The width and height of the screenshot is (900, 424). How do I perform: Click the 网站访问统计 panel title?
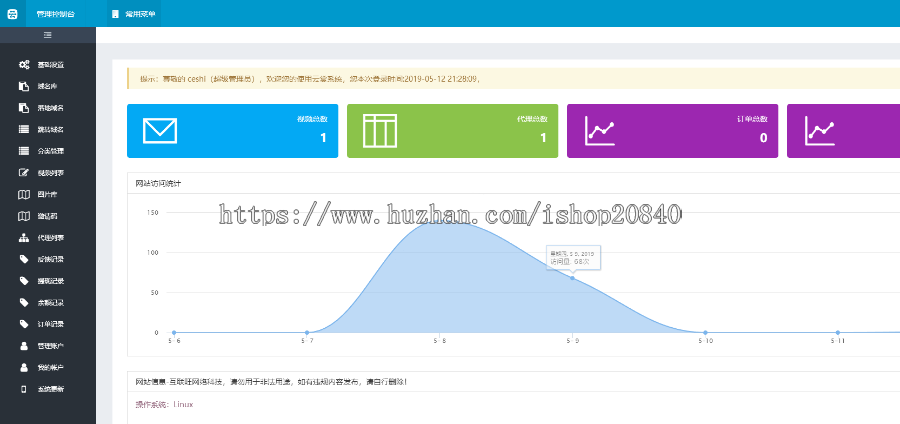pyautogui.click(x=158, y=184)
